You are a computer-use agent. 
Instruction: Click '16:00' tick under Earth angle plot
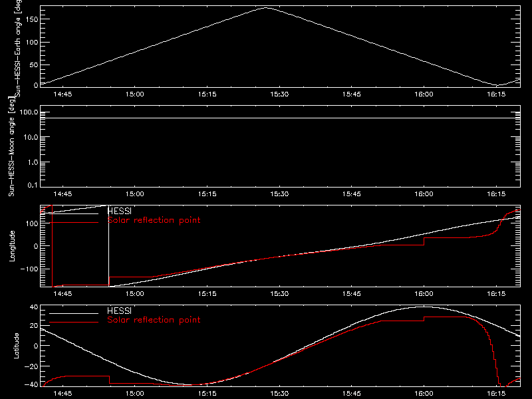[x=424, y=94]
